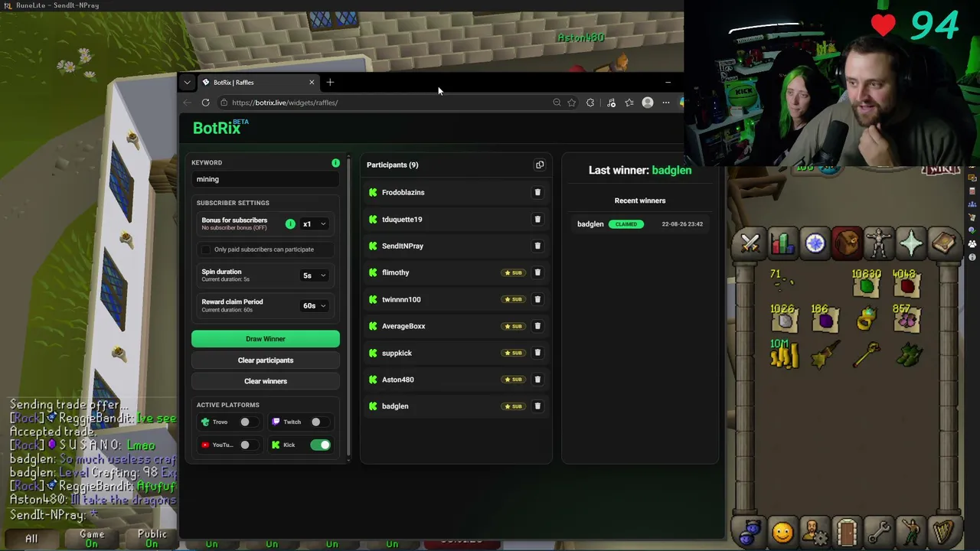980x551 pixels.
Task: Open the browser tab search chevron
Action: (187, 82)
